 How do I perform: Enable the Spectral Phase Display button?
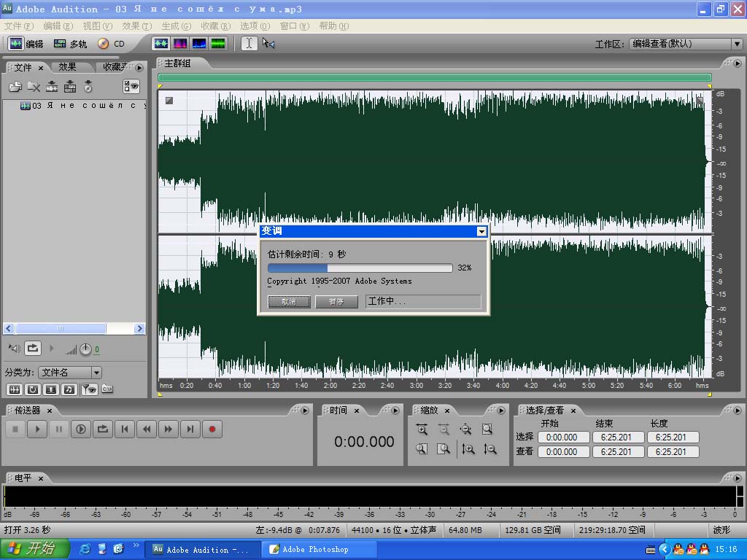tap(218, 44)
